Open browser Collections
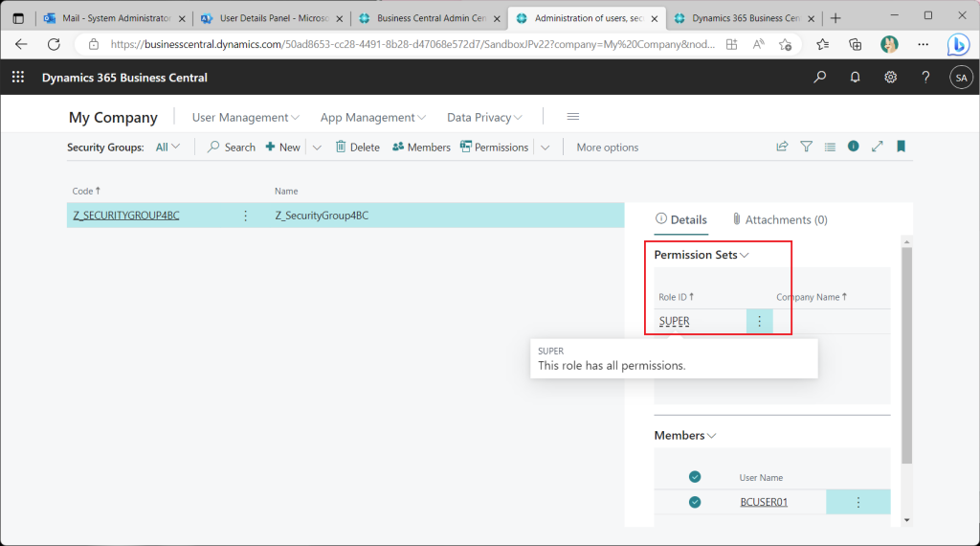Viewport: 980px width, 546px height. pyautogui.click(x=855, y=44)
